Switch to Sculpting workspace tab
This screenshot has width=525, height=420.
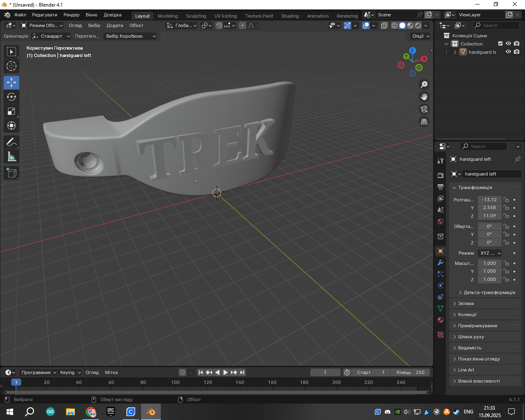pos(196,16)
